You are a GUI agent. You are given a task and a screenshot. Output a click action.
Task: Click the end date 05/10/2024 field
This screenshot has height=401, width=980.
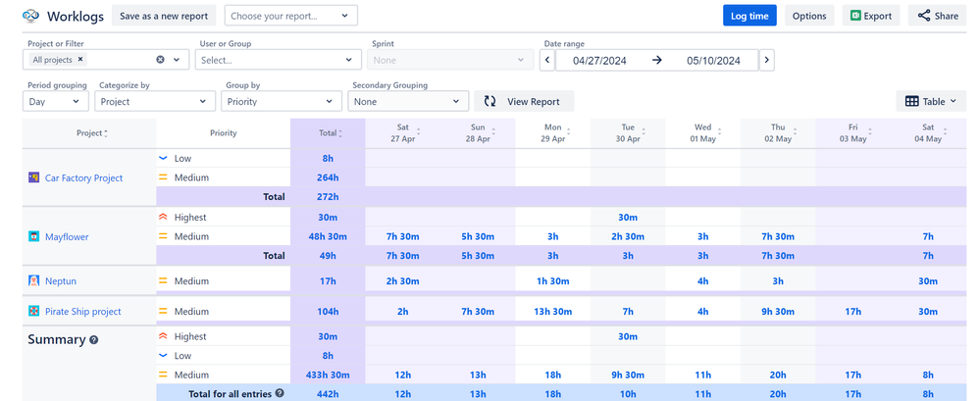tap(713, 61)
